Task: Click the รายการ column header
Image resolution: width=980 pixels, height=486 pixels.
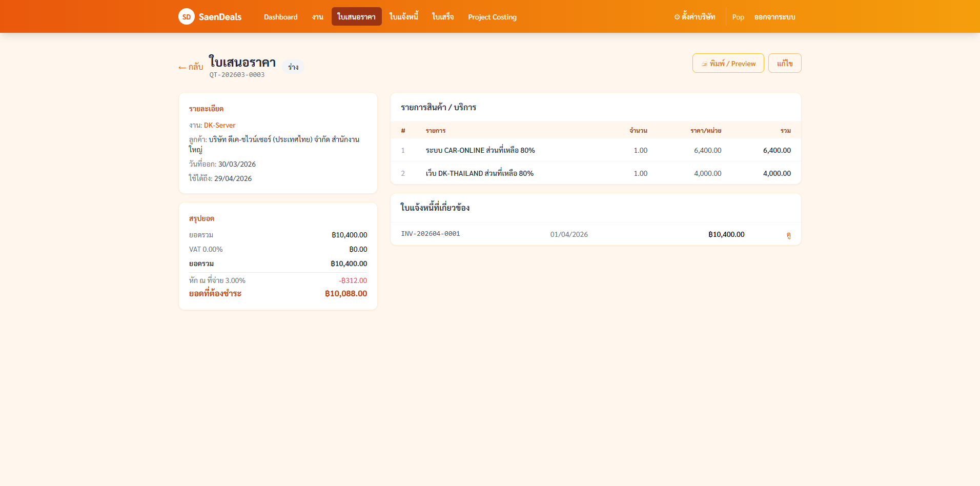Action: click(x=436, y=131)
